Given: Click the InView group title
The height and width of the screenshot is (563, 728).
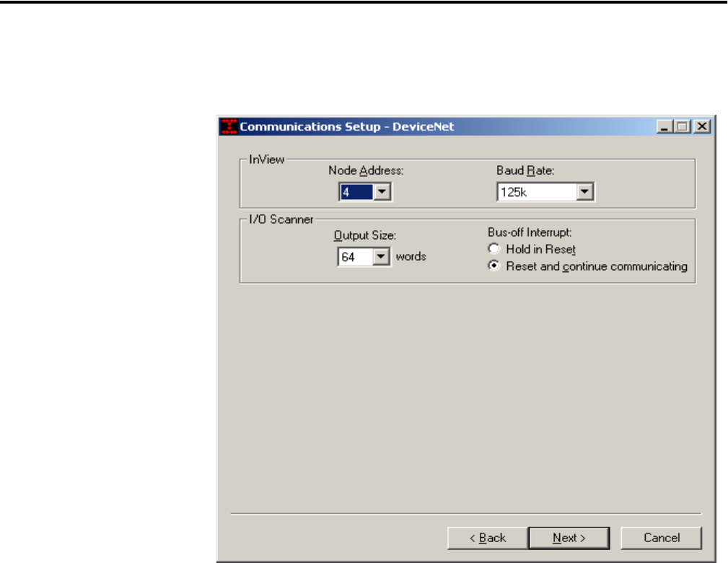Looking at the screenshot, I should [266, 160].
